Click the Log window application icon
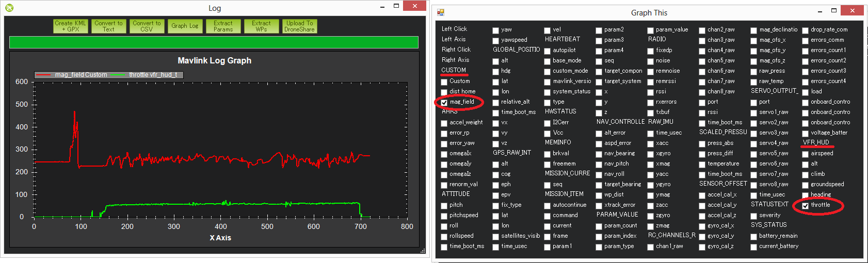868x263 pixels. 9,8
